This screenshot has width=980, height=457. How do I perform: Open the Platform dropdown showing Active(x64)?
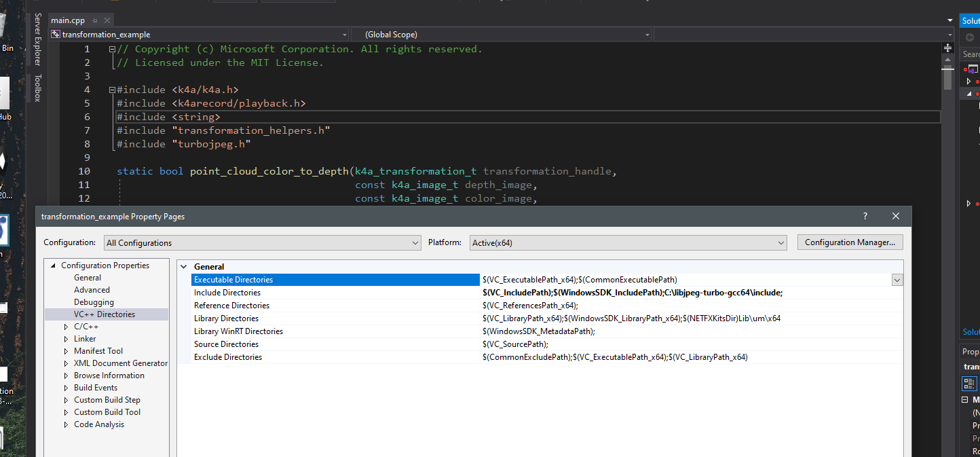click(780, 242)
